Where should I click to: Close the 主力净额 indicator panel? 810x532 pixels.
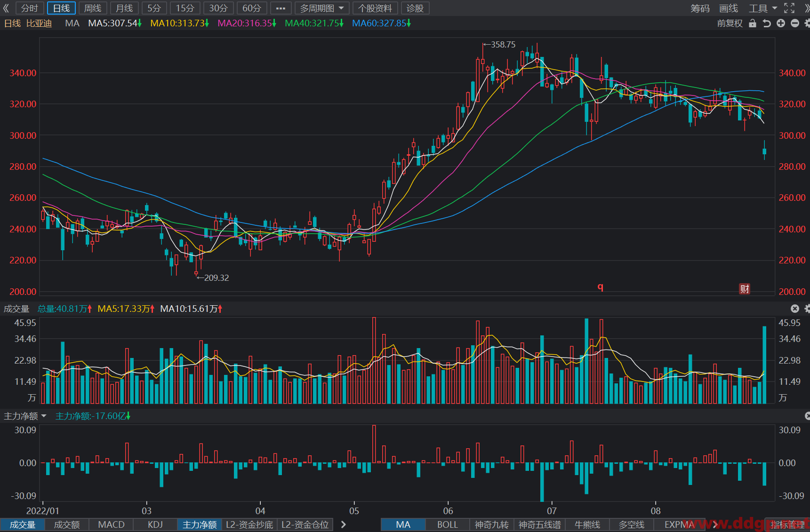[808, 416]
